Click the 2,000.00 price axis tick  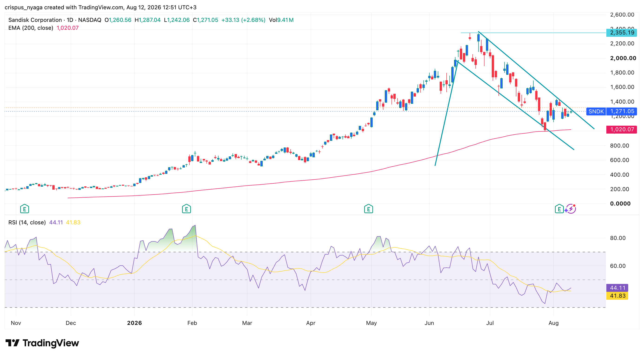(x=623, y=58)
